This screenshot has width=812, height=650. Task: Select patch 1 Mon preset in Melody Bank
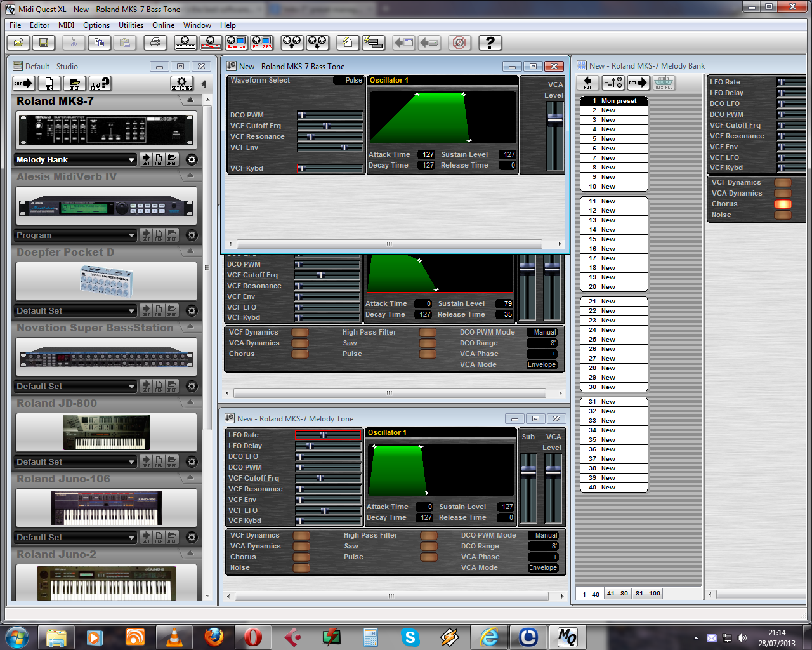tap(614, 101)
